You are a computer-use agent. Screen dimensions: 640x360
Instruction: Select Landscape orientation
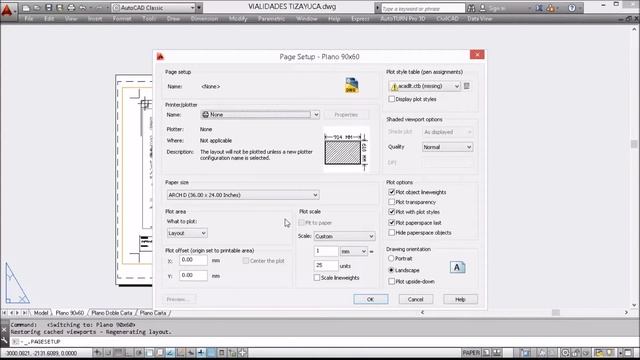click(391, 270)
